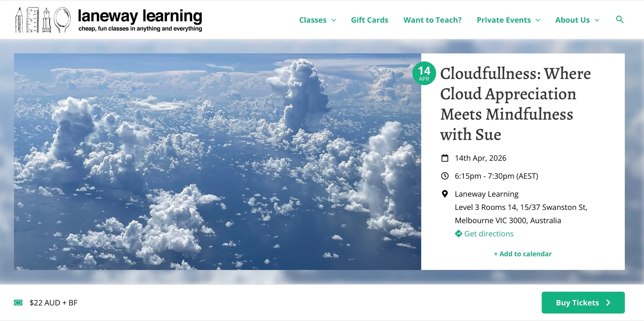Viewport: 644px width, 321px height.
Task: Click the search magnifier icon
Action: (620, 20)
